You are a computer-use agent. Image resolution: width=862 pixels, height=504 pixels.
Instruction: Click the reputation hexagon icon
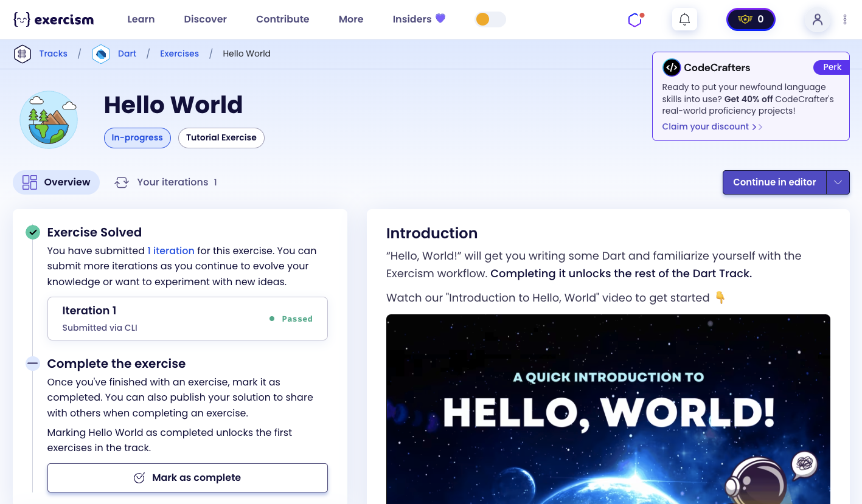click(634, 19)
